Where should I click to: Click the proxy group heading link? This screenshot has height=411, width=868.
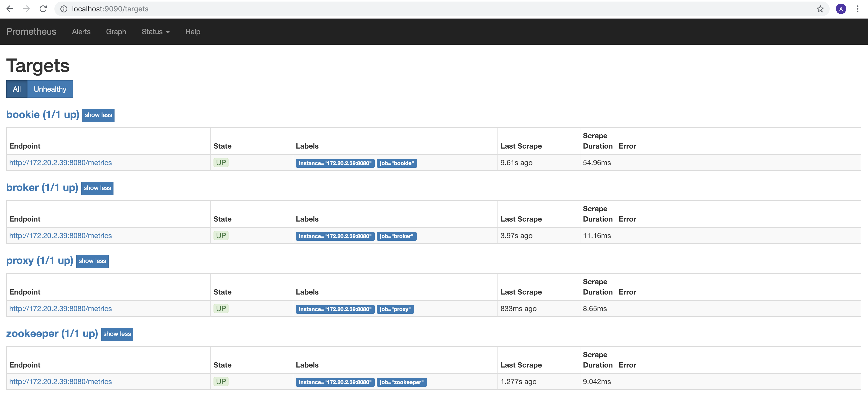tap(39, 261)
